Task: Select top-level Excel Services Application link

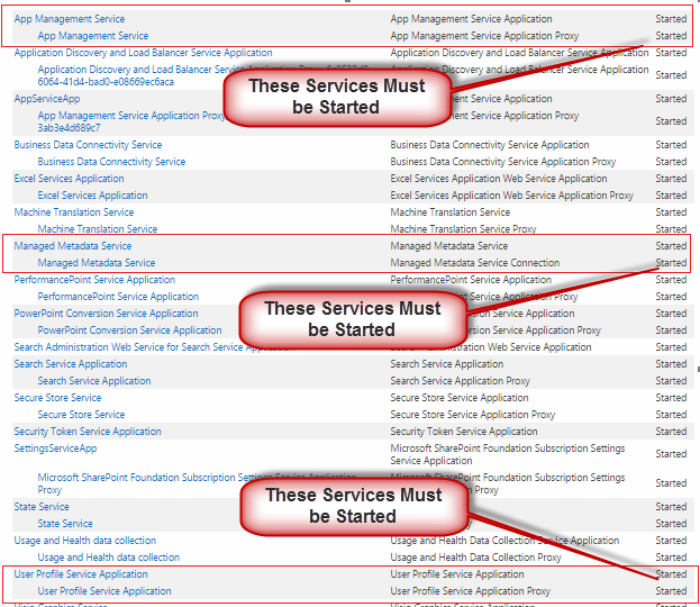Action: pos(69,178)
